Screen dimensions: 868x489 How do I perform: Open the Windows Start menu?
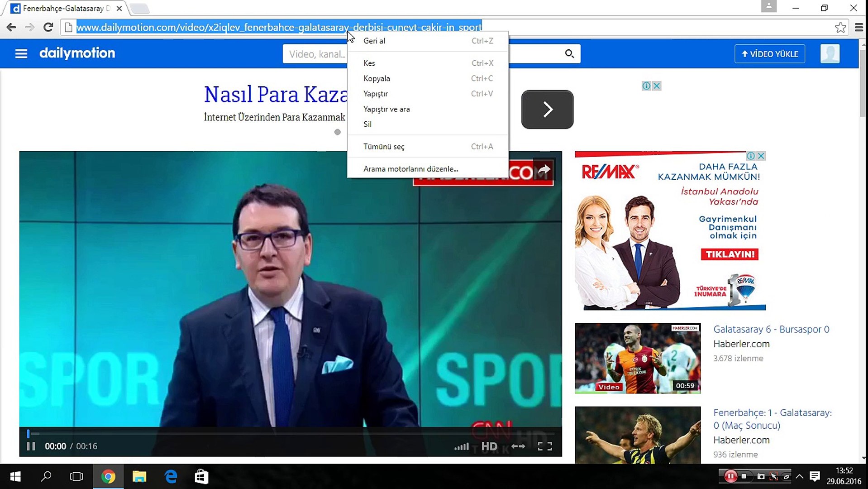pos(15,476)
